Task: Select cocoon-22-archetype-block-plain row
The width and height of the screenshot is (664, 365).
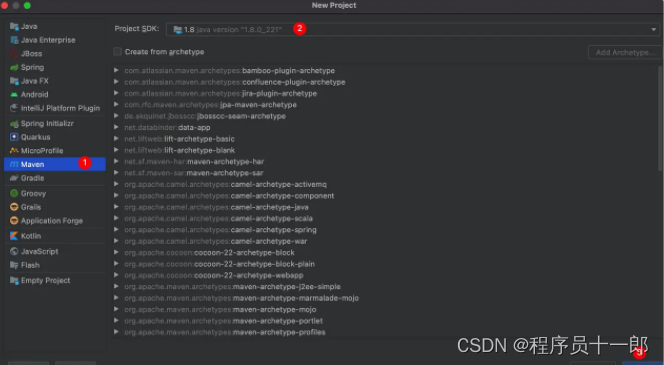Action: 384,264
